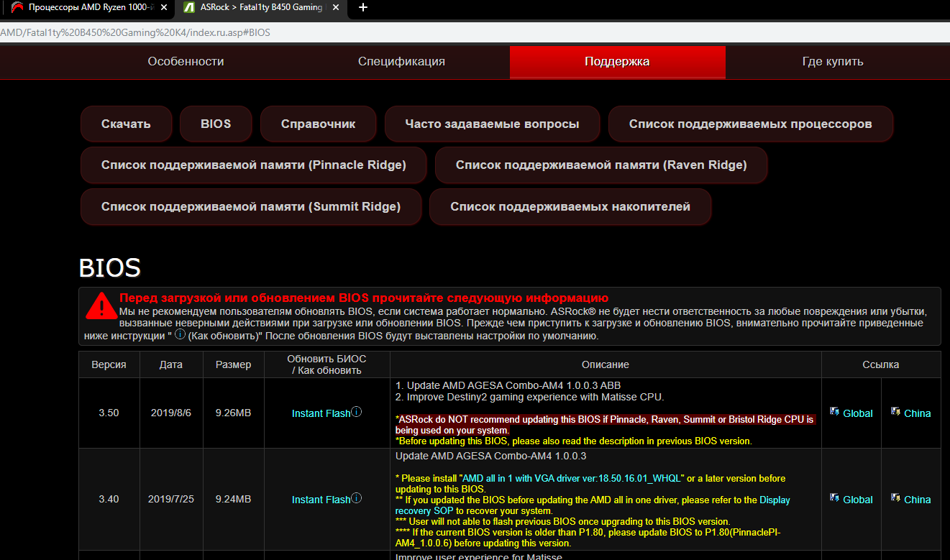Close the "Процессоры AMD Ryzen 1000" browser tab
The width and height of the screenshot is (950, 560).
pos(165,7)
